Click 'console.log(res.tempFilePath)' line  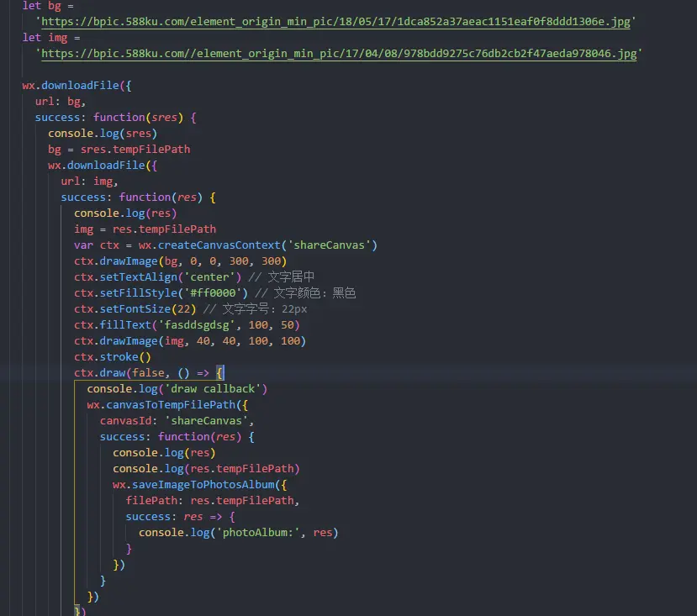pyautogui.click(x=206, y=469)
